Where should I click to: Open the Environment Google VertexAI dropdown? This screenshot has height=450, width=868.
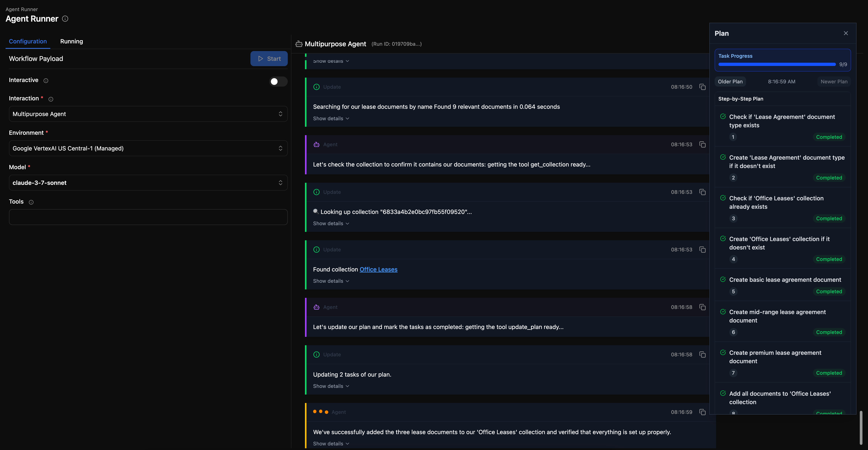[x=148, y=149]
